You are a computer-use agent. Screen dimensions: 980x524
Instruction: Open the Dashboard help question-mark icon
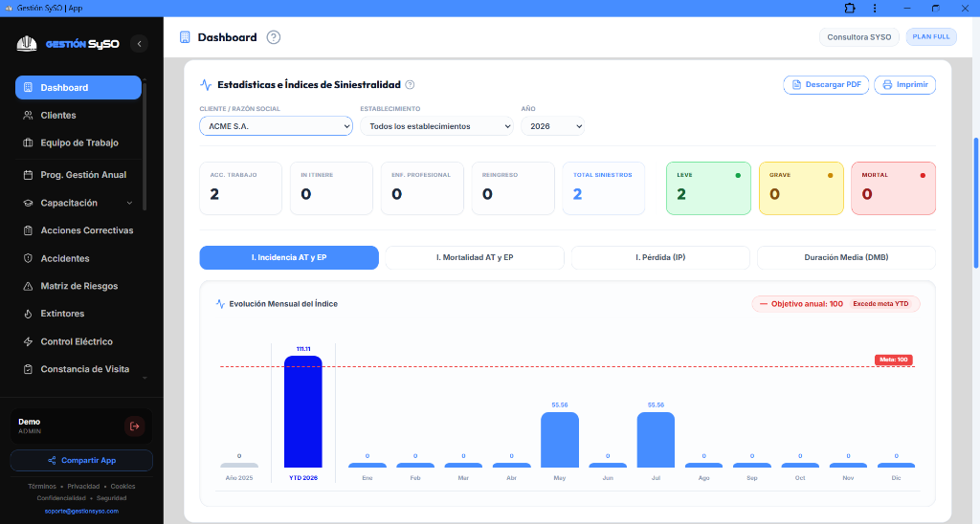tap(273, 37)
